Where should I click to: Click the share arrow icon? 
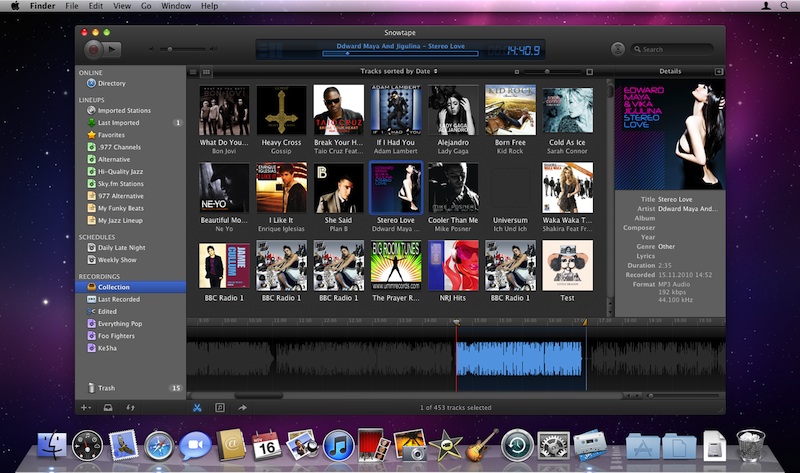pyautogui.click(x=242, y=407)
